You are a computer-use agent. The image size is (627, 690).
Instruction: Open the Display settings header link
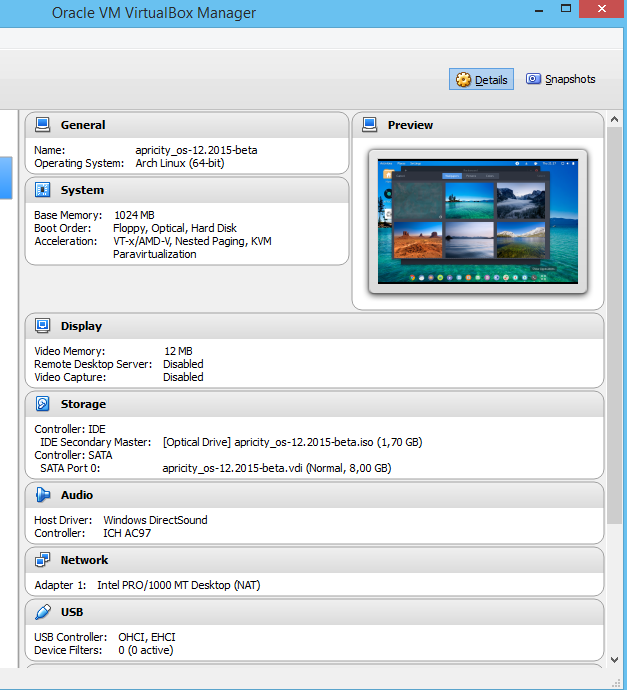[81, 326]
